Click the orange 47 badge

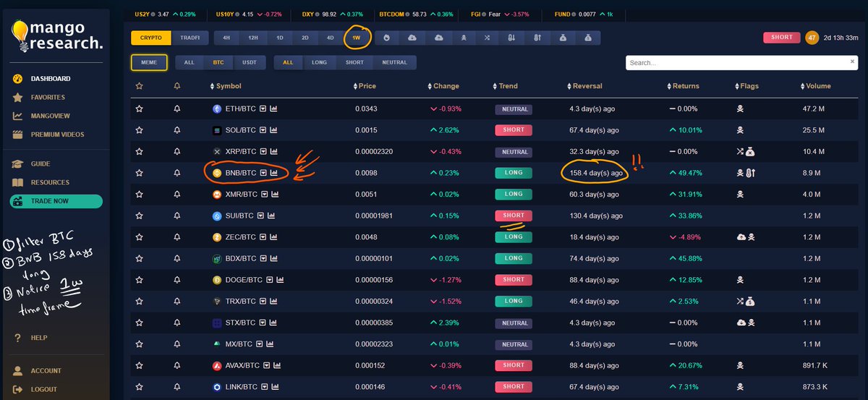pyautogui.click(x=812, y=38)
